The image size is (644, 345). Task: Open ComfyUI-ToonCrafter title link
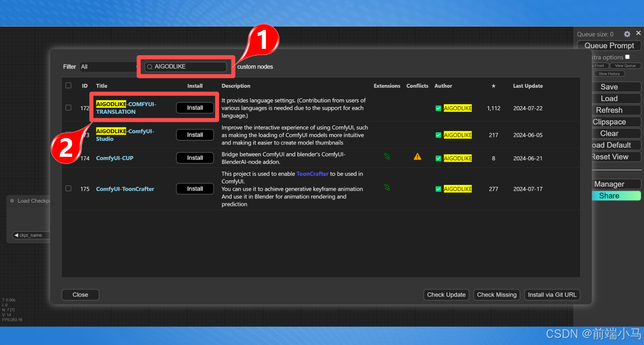(125, 189)
